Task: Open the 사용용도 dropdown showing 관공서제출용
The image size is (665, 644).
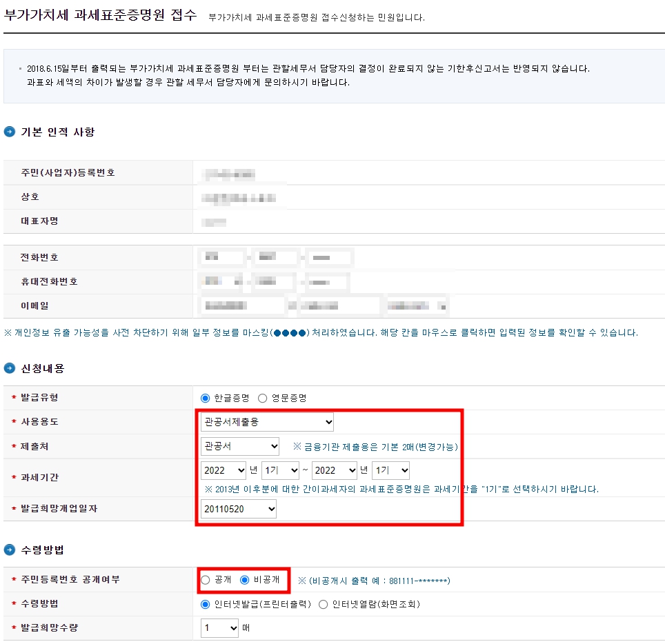Action: pos(266,421)
